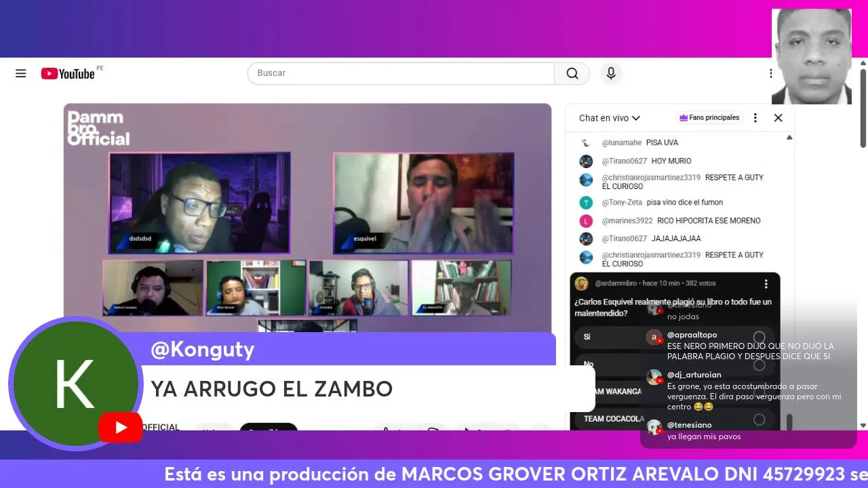868x488 pixels.
Task: Click the dsdsdsd video feed
Action: 199,203
